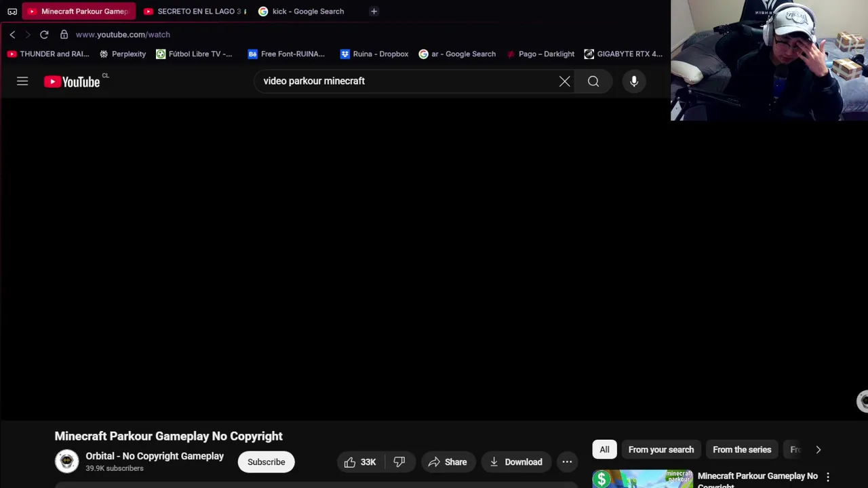Open Orbital - No Copyright Gameplay channel name
868x488 pixels.
point(155,456)
